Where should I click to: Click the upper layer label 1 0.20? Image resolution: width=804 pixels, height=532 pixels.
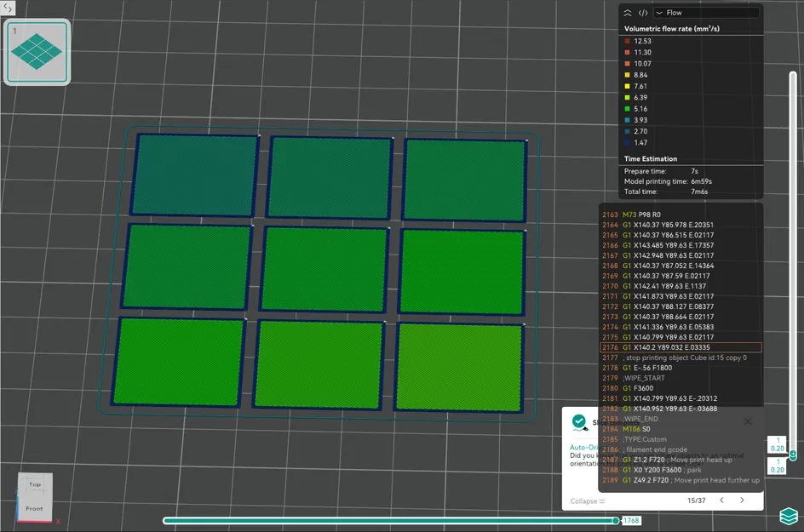(x=778, y=444)
